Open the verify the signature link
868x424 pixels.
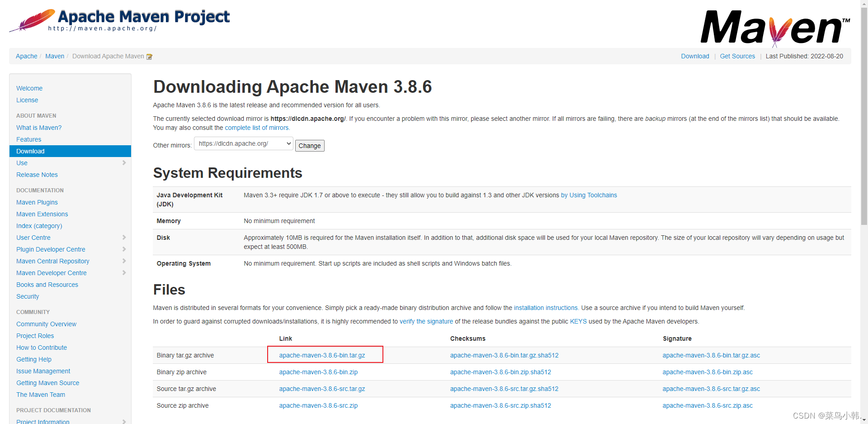click(426, 321)
